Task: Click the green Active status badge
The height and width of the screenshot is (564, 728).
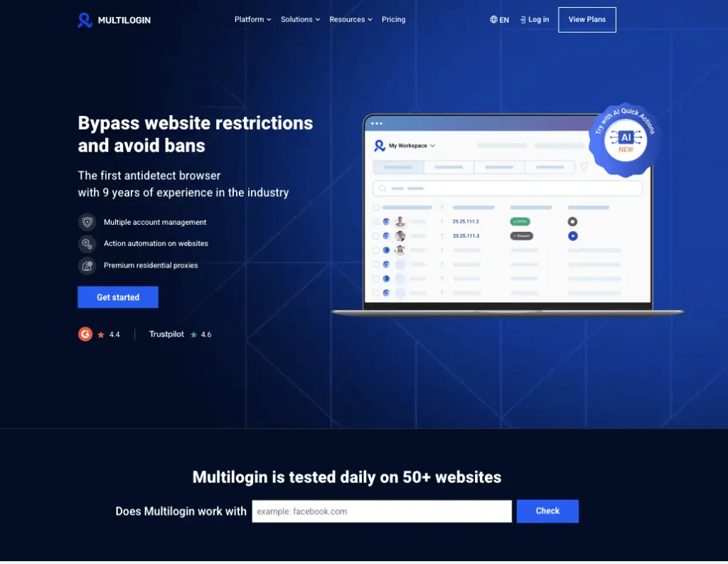Action: [520, 222]
